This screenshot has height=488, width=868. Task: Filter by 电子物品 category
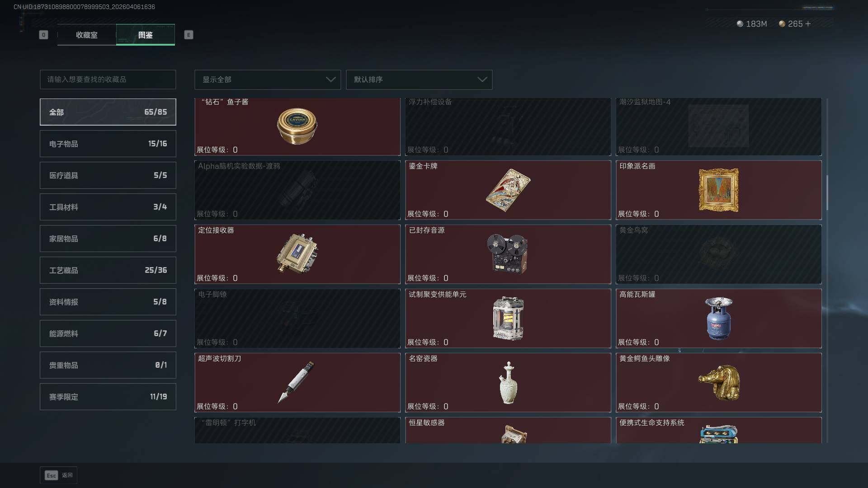tap(108, 144)
